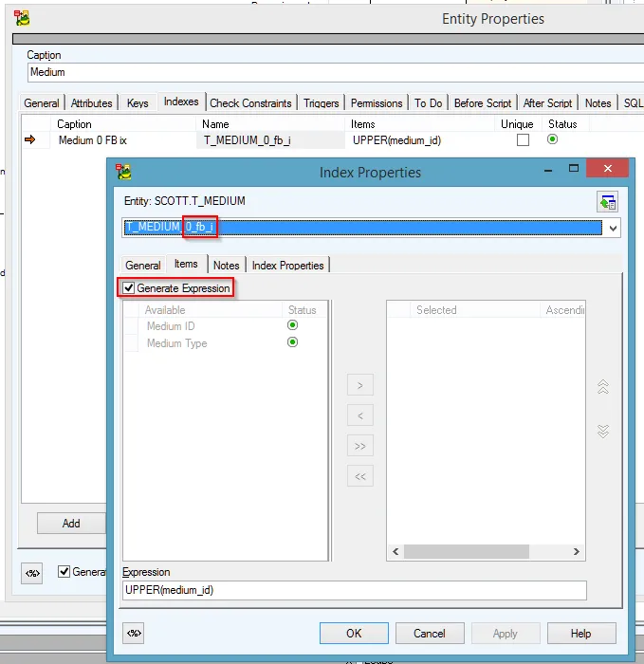Open the Notes tab in Entity Properties

click(x=598, y=103)
